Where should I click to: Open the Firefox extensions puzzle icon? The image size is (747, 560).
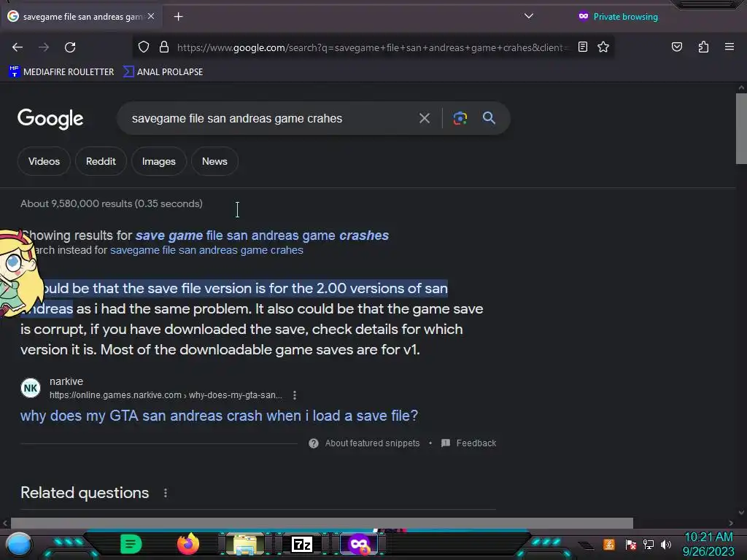(x=703, y=47)
